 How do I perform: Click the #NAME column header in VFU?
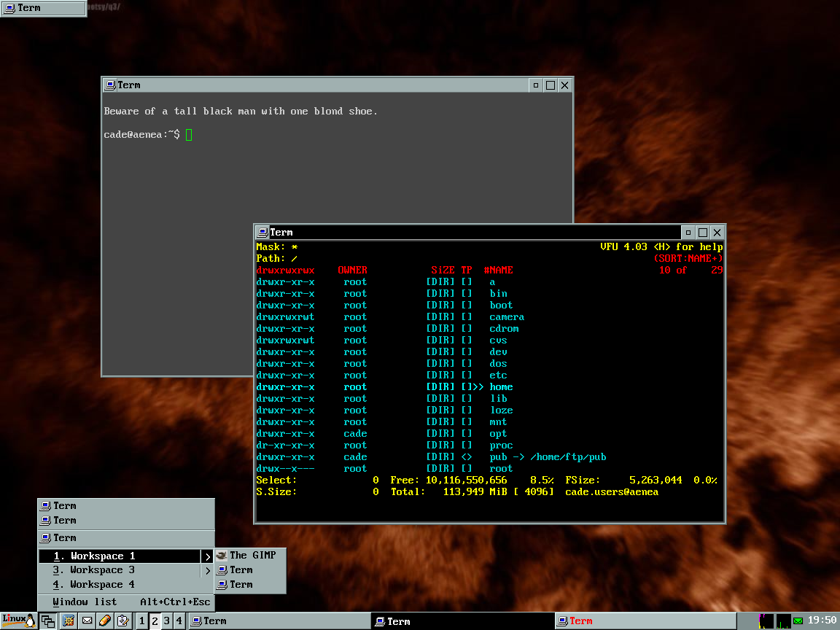tap(498, 270)
